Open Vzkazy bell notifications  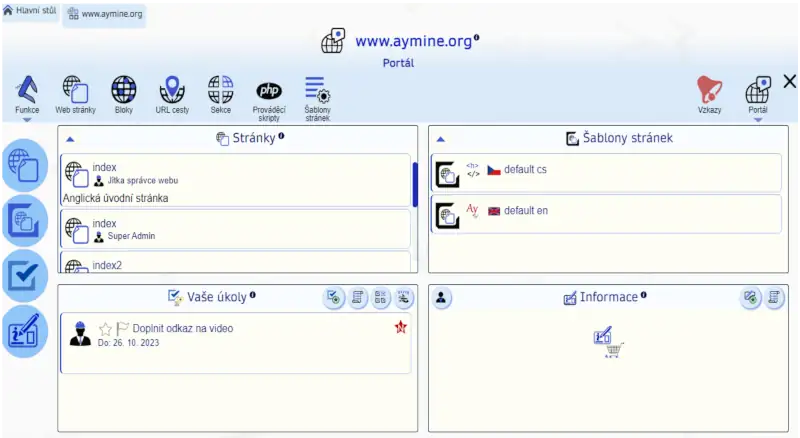pos(709,90)
